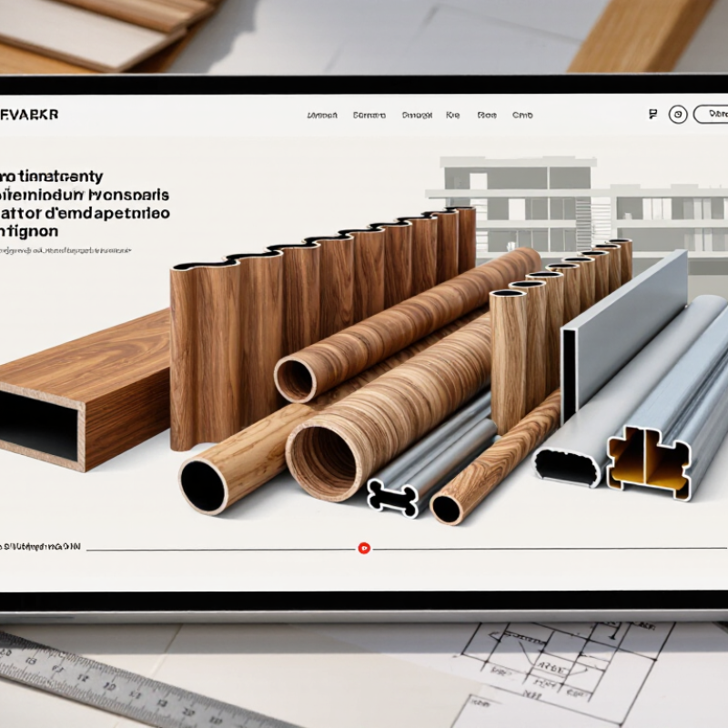This screenshot has width=728, height=728.
Task: Open the "Cmo" navigation menu item
Action: 522,116
